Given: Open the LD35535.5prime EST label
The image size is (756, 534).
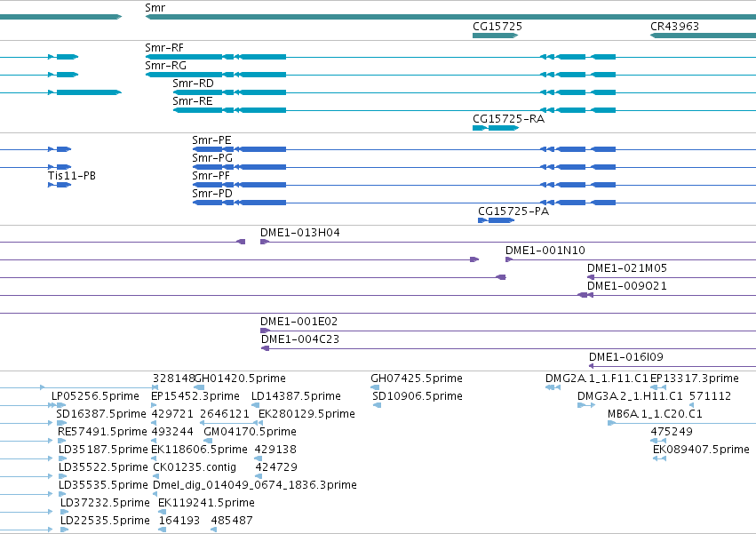Looking at the screenshot, I should click(103, 486).
